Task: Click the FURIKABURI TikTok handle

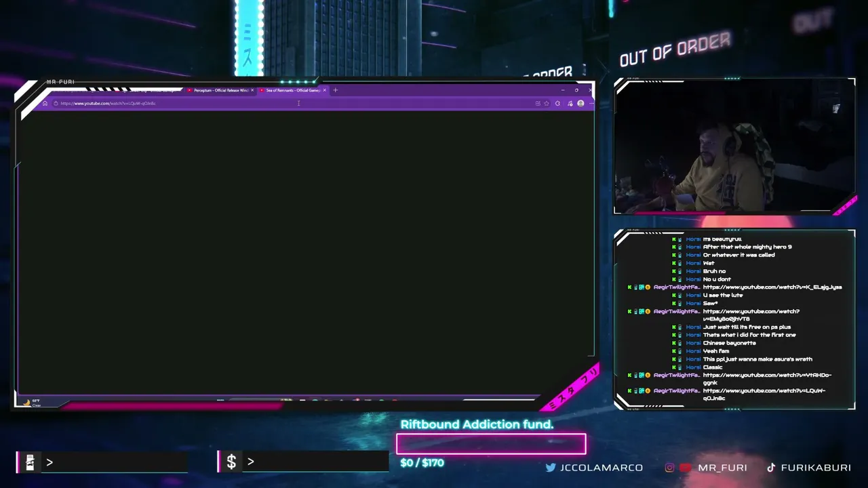Action: pos(816,468)
